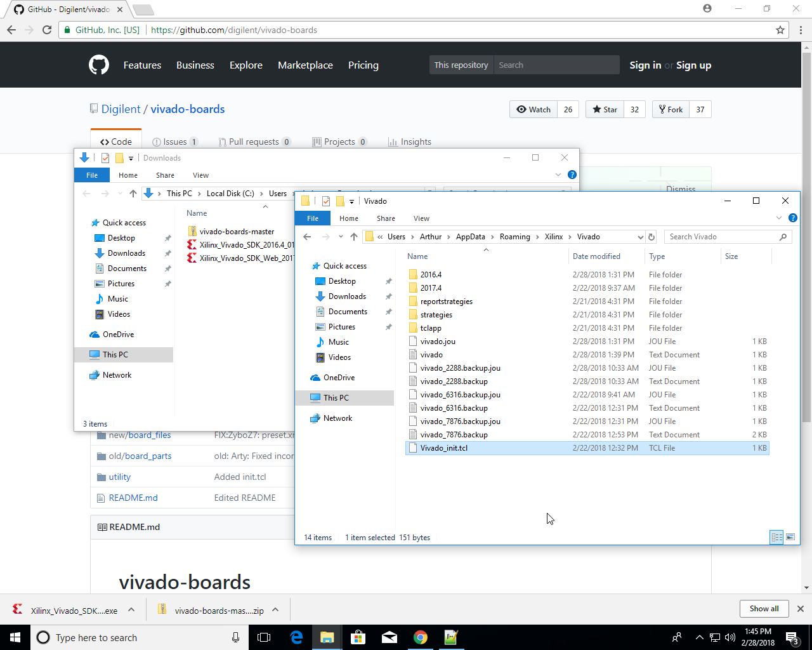Click Task View taskbar button
812x650 pixels.
[x=264, y=637]
